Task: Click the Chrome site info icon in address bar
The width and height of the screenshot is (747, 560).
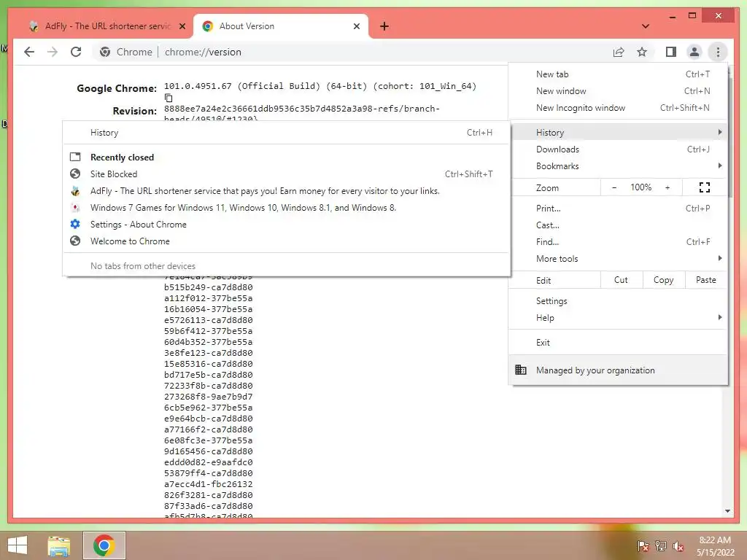Action: (105, 52)
